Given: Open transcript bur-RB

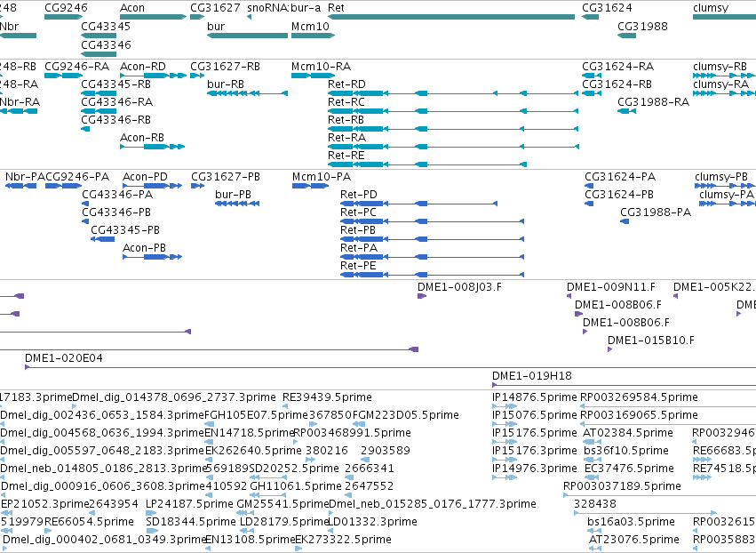Looking at the screenshot, I should coord(226,84).
